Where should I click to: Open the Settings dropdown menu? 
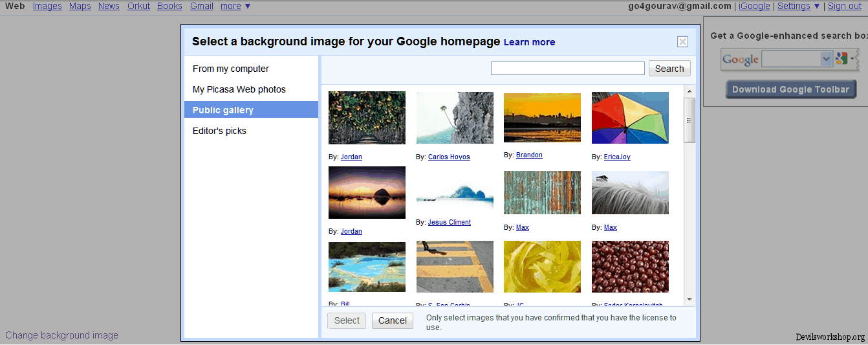pyautogui.click(x=798, y=6)
